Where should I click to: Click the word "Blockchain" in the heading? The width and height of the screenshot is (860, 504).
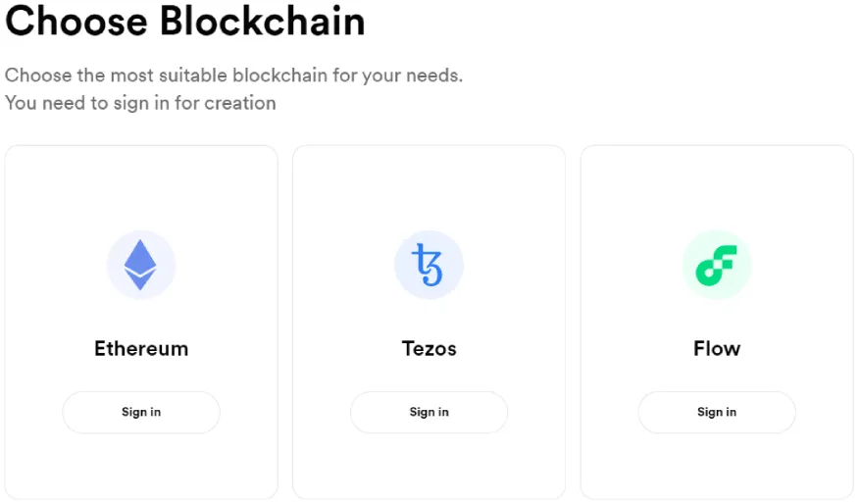coord(262,22)
